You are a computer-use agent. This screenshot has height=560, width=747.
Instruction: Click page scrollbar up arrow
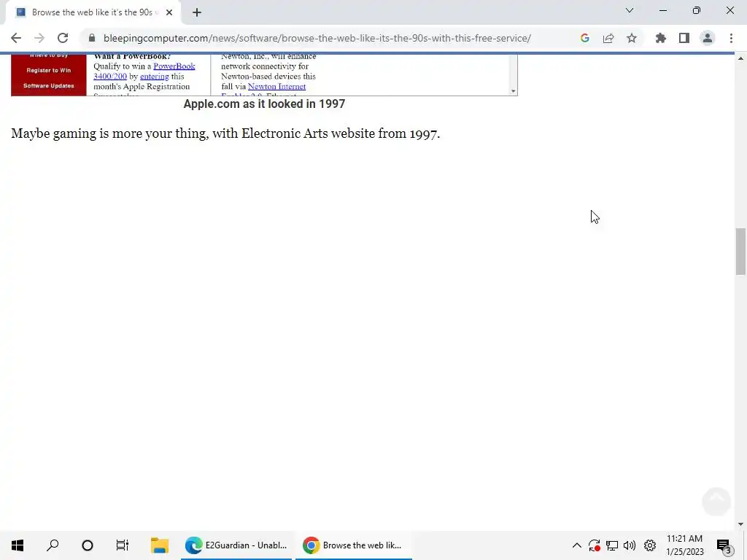click(x=740, y=58)
